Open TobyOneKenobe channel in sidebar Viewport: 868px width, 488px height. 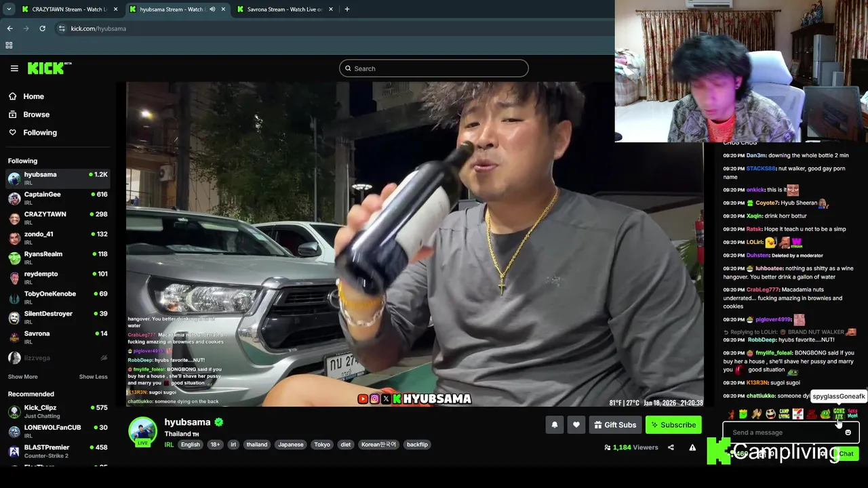tap(58, 298)
